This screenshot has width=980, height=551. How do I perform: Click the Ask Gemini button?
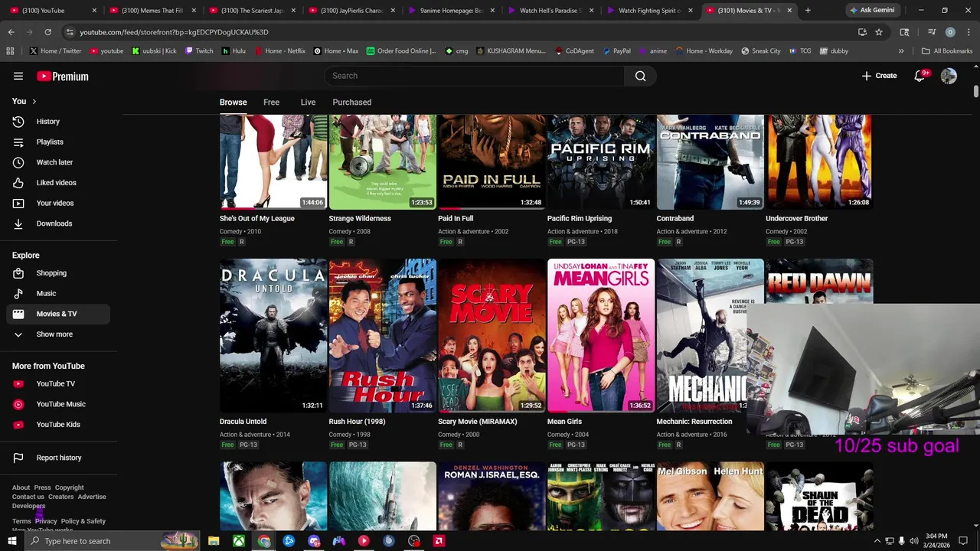pyautogui.click(x=871, y=10)
